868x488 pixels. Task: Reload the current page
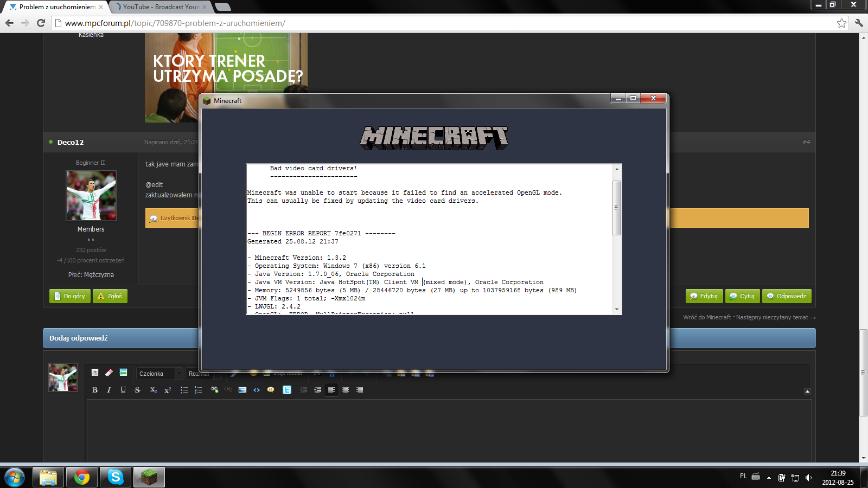41,23
